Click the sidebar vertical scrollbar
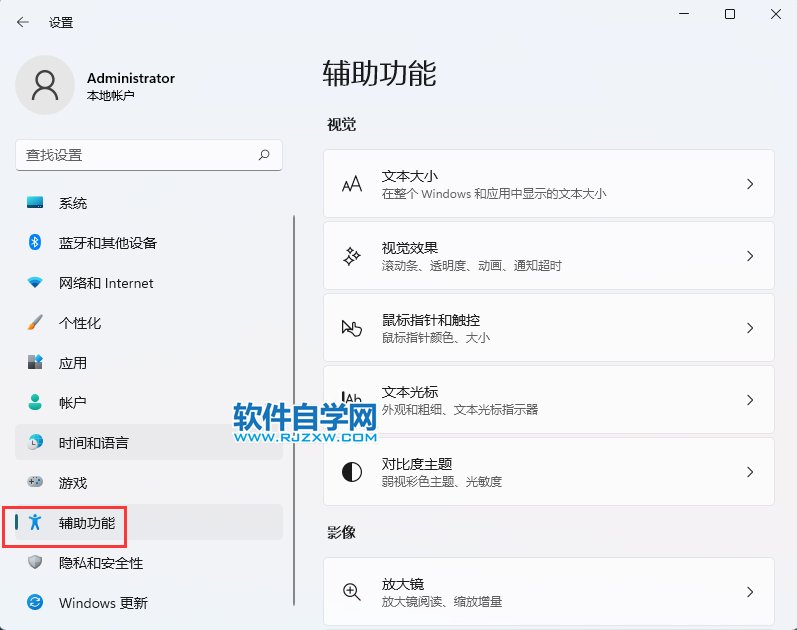The width and height of the screenshot is (797, 630). pyautogui.click(x=294, y=410)
